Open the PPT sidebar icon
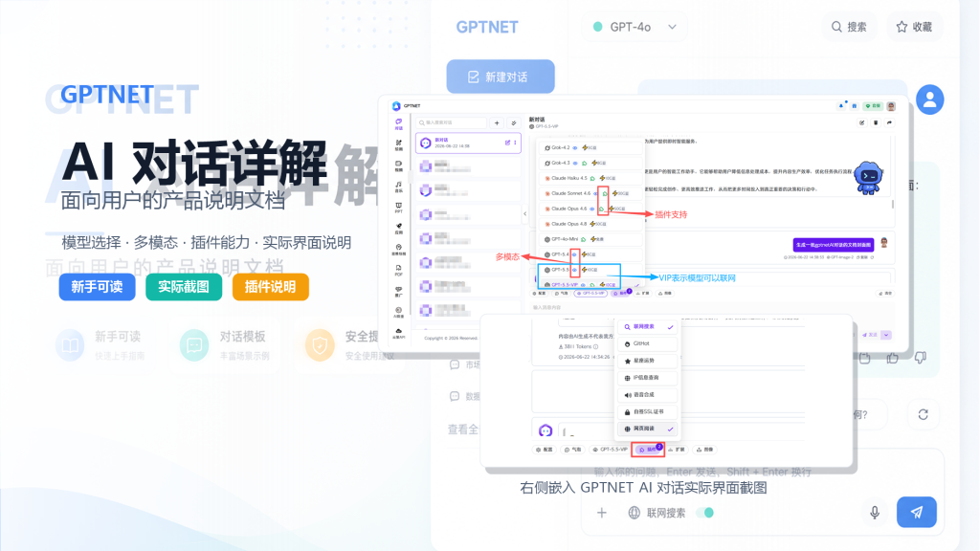980x551 pixels. 399,208
